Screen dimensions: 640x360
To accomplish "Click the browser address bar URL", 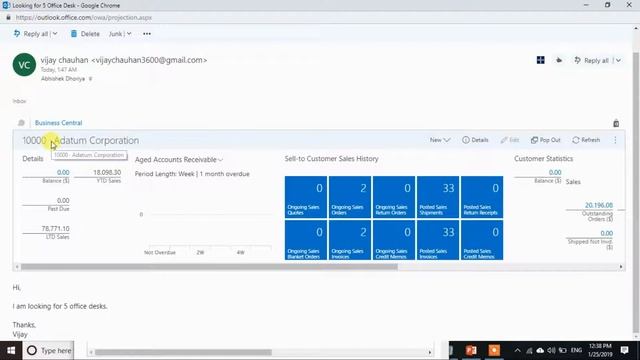I will coord(84,18).
